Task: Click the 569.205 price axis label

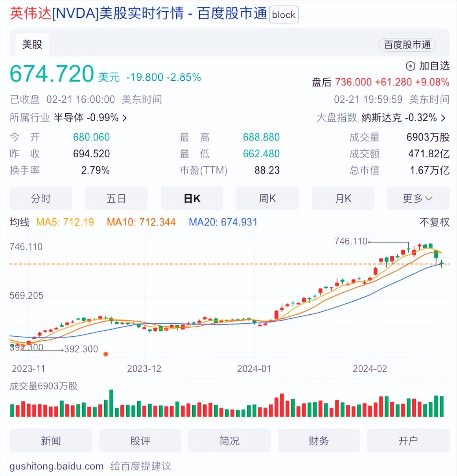Action: (26, 296)
